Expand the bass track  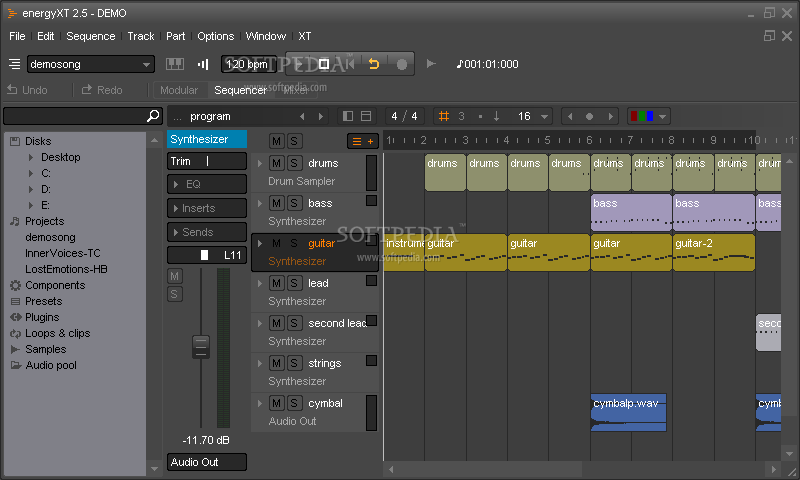pos(260,204)
